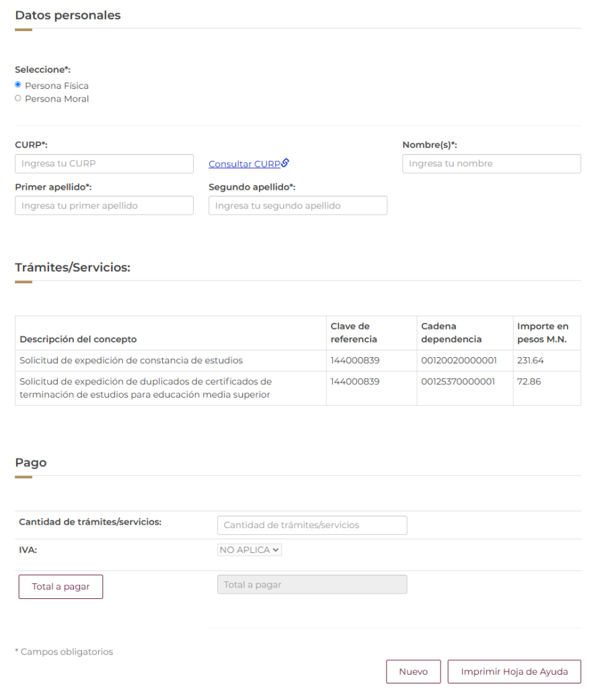This screenshot has width=616, height=689.
Task: Click the Nuevo button
Action: [413, 672]
